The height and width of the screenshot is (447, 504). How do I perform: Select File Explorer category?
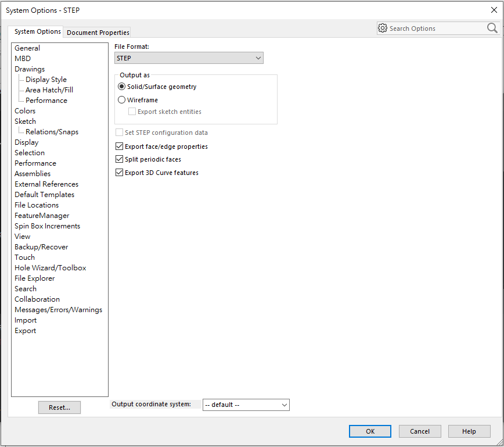click(34, 278)
